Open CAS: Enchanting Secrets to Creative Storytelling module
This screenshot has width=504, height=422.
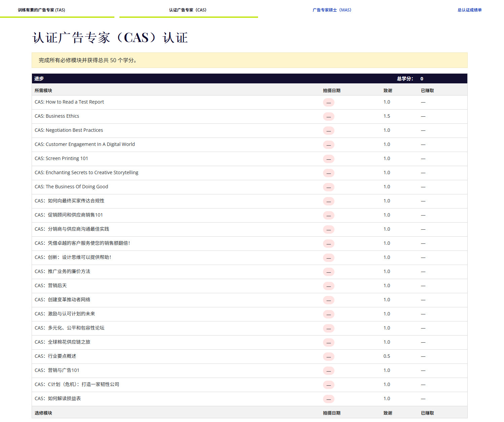86,172
